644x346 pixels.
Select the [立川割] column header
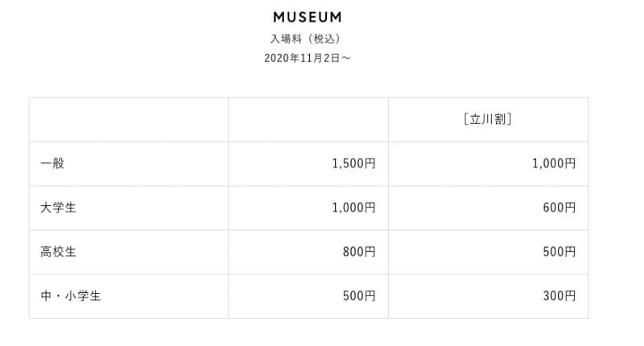pyautogui.click(x=489, y=120)
